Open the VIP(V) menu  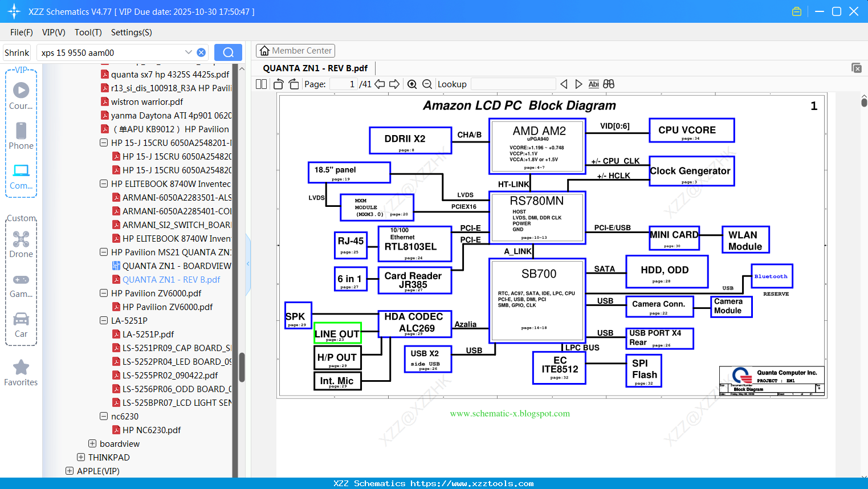(54, 32)
